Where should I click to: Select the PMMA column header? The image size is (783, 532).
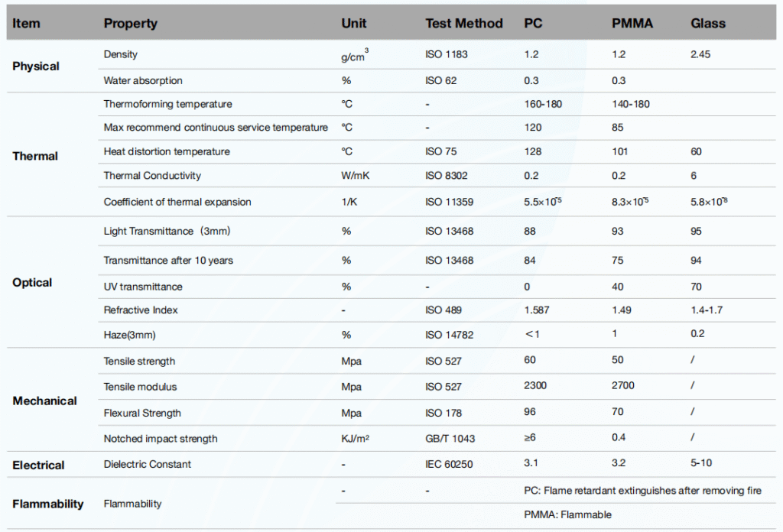pos(632,24)
